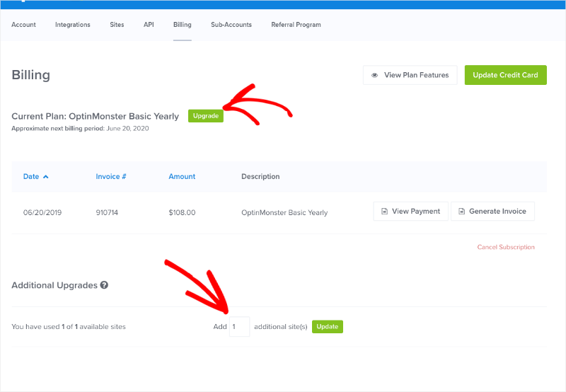This screenshot has height=392, width=566.
Task: Select the 06/20/2019 date cell
Action: 42,212
